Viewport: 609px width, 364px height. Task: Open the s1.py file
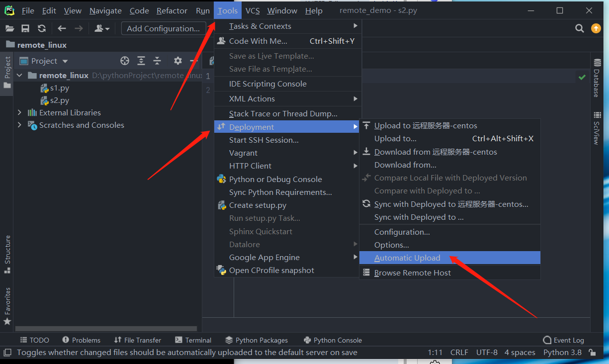click(x=55, y=88)
